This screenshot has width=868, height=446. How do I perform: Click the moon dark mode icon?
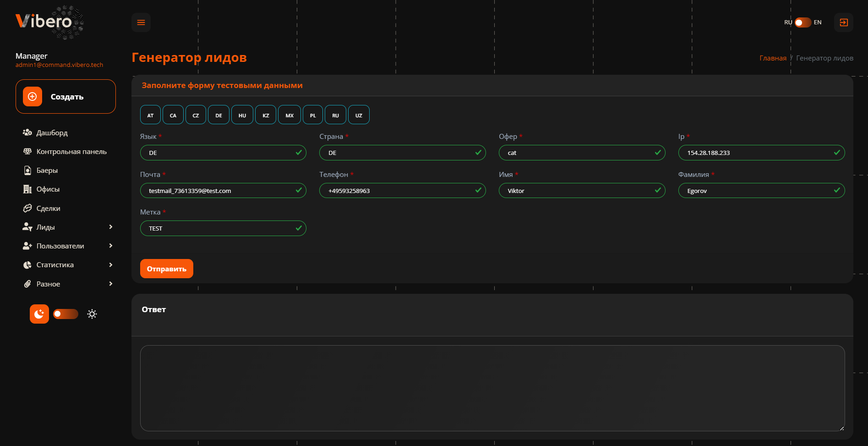point(39,314)
